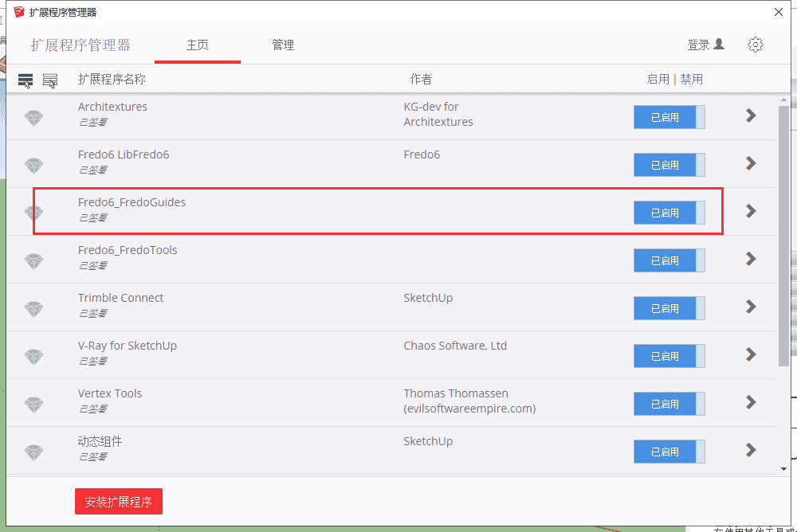This screenshot has width=797, height=532.
Task: Select the second list-view icon
Action: coord(50,79)
